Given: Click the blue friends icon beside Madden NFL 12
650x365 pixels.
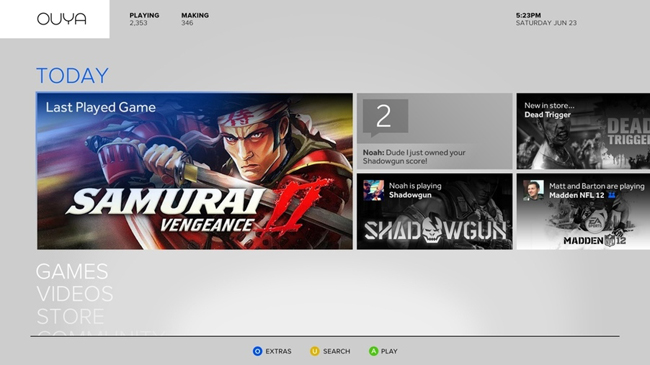Looking at the screenshot, I should point(612,195).
